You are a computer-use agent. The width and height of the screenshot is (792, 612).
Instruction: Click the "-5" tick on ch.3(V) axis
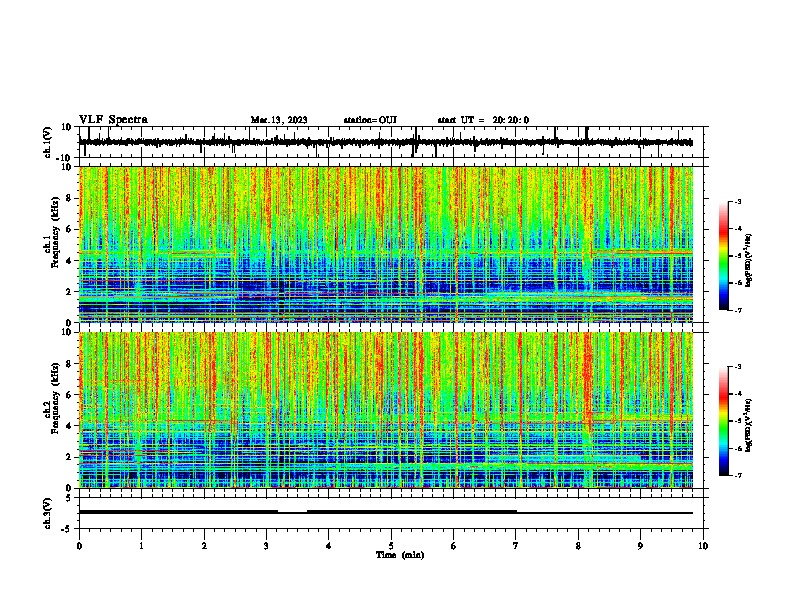tap(67, 529)
